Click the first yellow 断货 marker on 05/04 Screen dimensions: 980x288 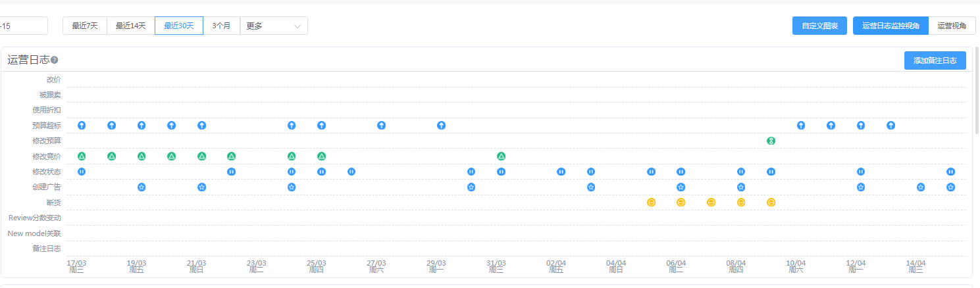(651, 203)
